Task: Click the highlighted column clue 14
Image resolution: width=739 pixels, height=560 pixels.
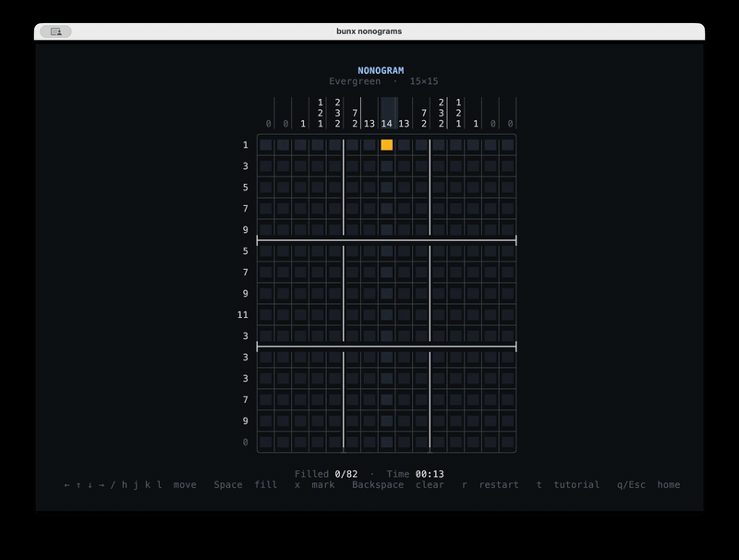Action: (x=386, y=124)
